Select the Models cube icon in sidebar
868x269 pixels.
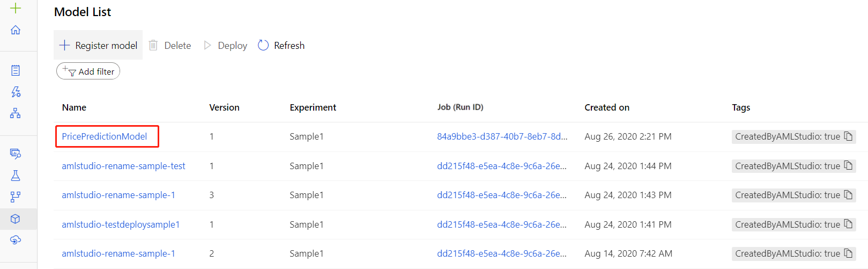16,219
